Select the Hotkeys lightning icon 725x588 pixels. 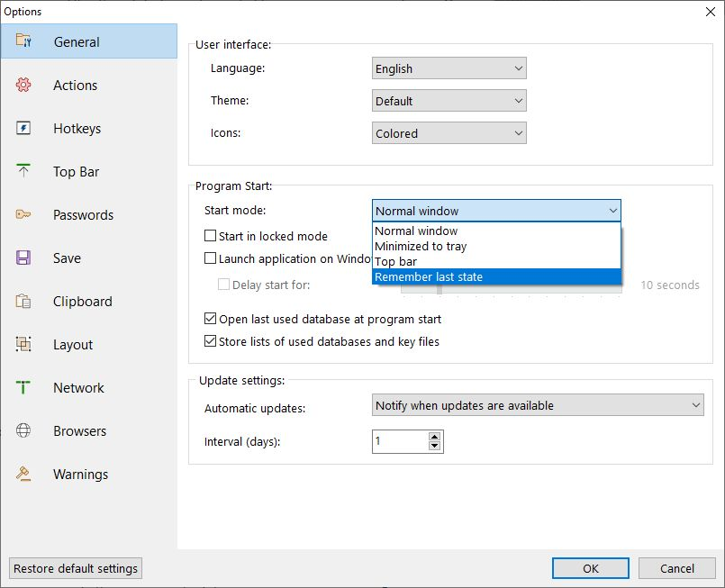(x=23, y=128)
